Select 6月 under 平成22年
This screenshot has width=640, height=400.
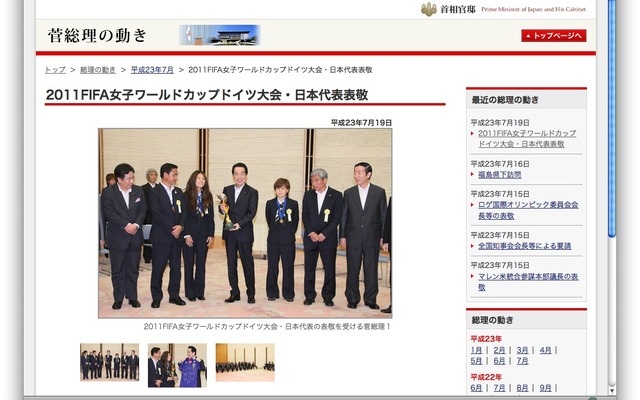[x=476, y=388]
